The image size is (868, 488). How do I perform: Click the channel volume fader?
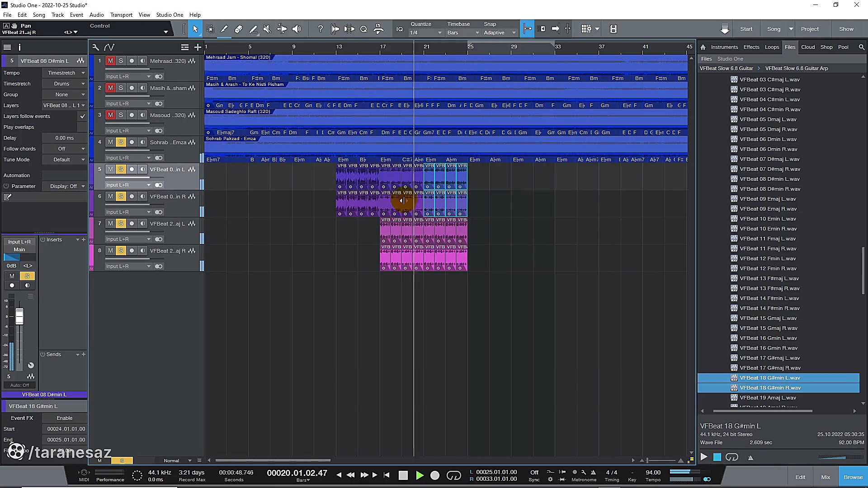click(x=19, y=316)
